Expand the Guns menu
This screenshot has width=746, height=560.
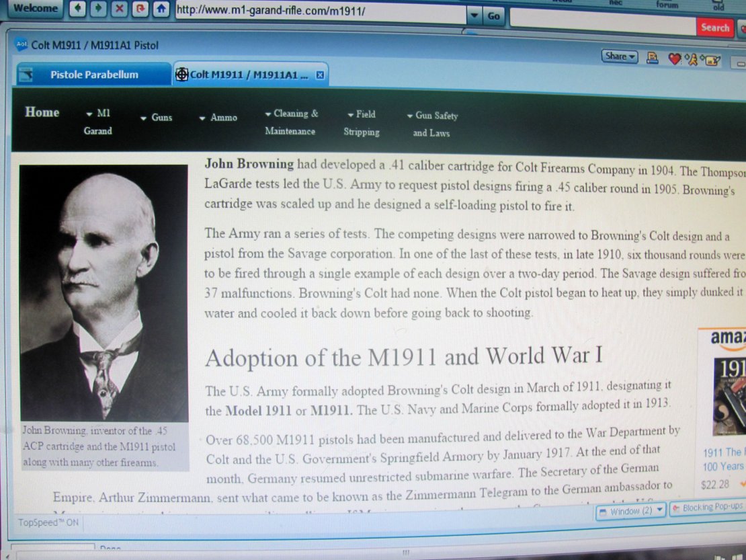coord(157,118)
